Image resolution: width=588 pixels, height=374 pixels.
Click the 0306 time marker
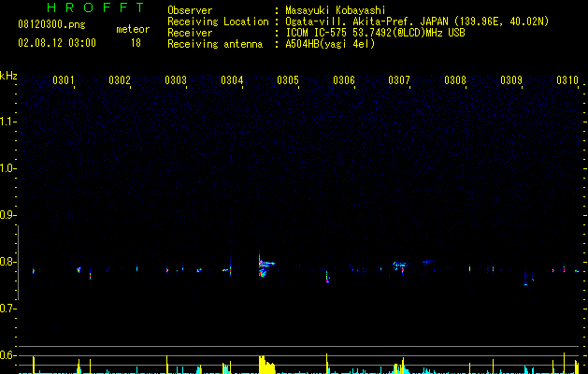[344, 79]
